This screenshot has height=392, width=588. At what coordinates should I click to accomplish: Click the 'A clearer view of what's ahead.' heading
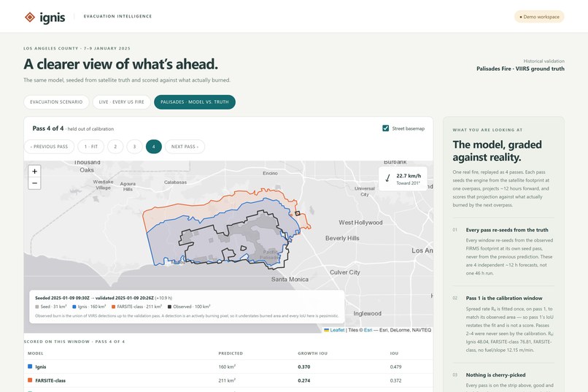pos(121,64)
